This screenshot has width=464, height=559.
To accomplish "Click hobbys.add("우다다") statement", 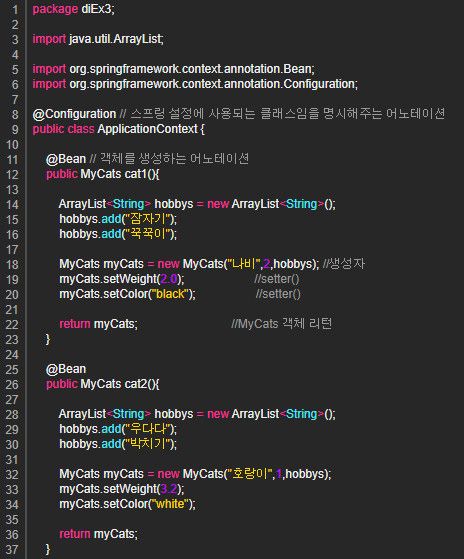I will (x=118, y=429).
